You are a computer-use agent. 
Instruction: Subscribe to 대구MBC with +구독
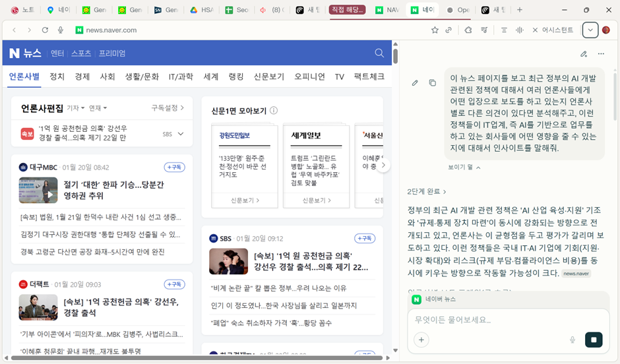coord(174,167)
